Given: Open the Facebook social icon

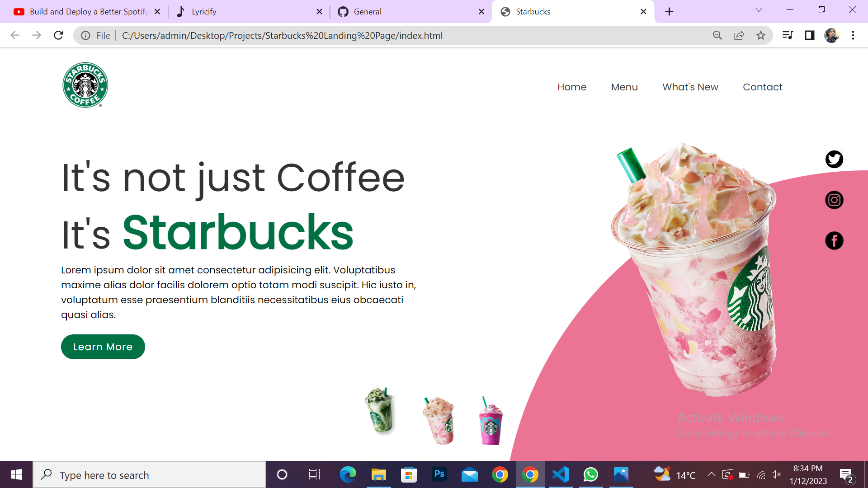Looking at the screenshot, I should pyautogui.click(x=834, y=240).
